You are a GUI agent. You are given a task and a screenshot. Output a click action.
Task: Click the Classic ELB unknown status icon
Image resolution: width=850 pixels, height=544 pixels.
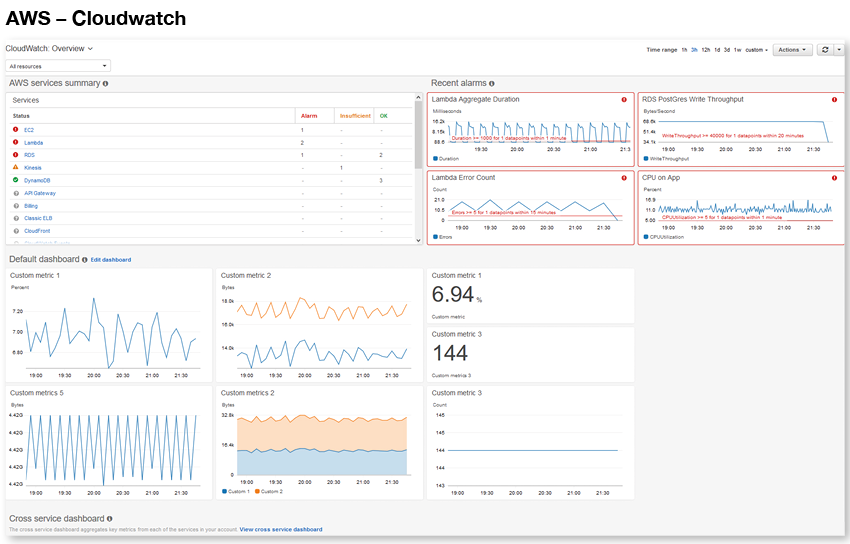tap(16, 218)
